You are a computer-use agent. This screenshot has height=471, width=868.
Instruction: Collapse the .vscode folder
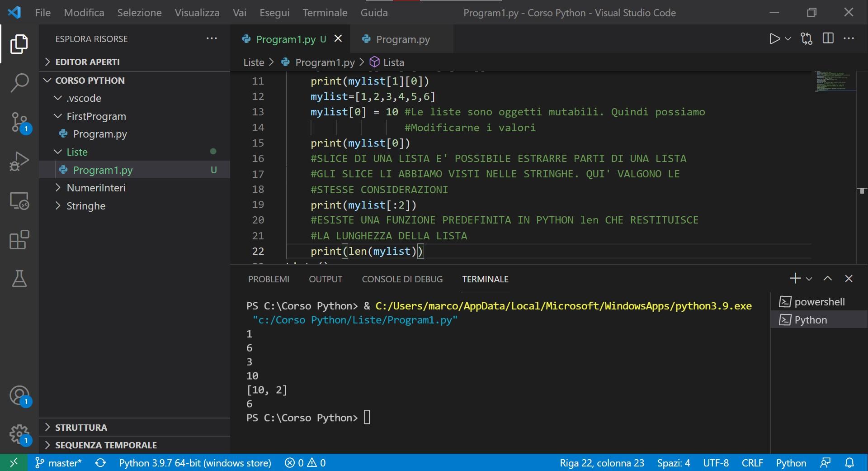tap(135, 98)
